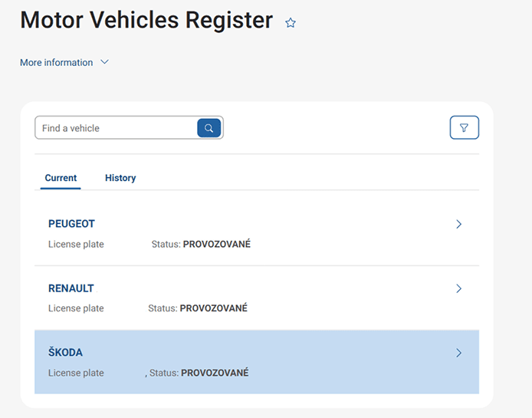
Task: Mark Motor Vehicles Register as favorite star
Action: coord(291,23)
